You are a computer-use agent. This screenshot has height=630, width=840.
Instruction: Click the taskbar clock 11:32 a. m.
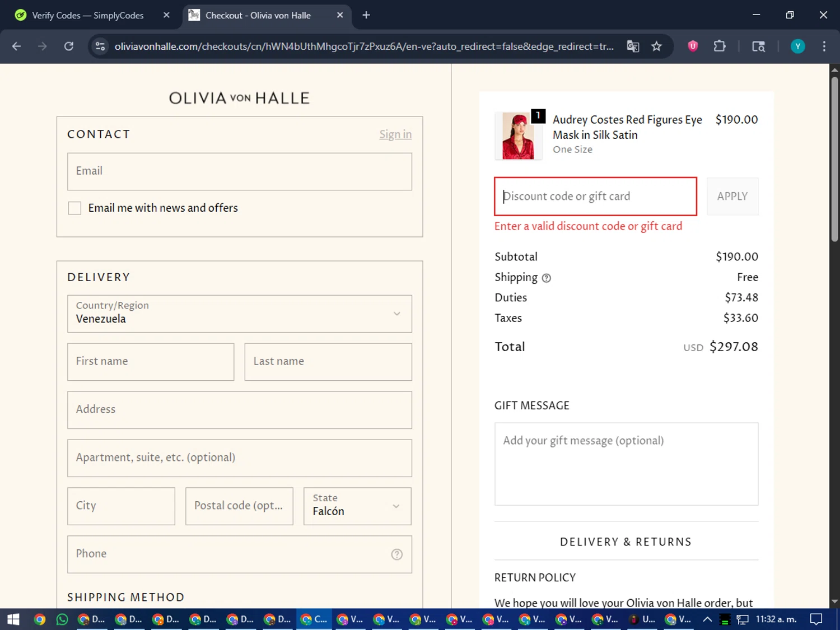pyautogui.click(x=776, y=619)
